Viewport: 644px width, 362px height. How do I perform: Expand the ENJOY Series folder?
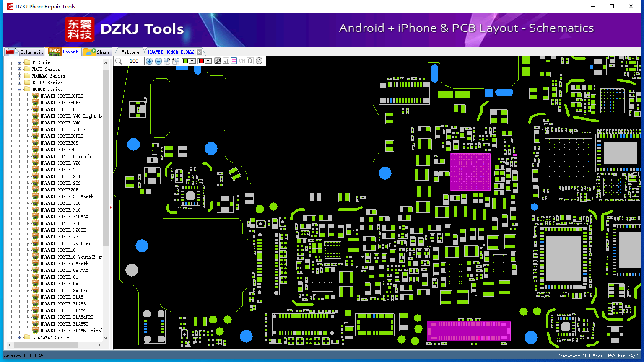tap(19, 83)
